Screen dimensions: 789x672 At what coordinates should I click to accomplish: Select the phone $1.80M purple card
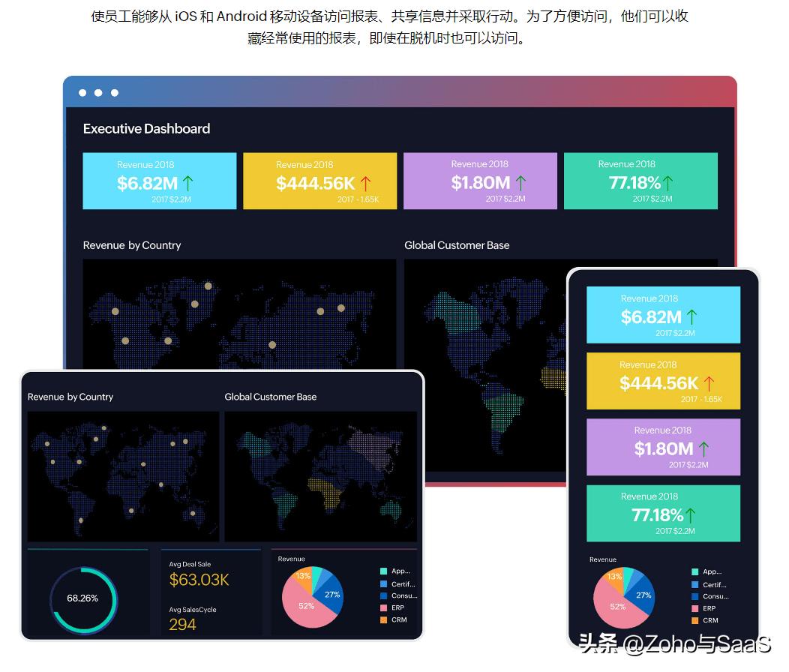(x=663, y=447)
